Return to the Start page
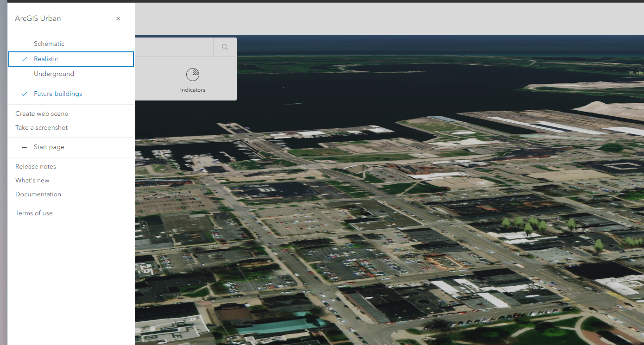The height and width of the screenshot is (345, 644). coord(49,147)
